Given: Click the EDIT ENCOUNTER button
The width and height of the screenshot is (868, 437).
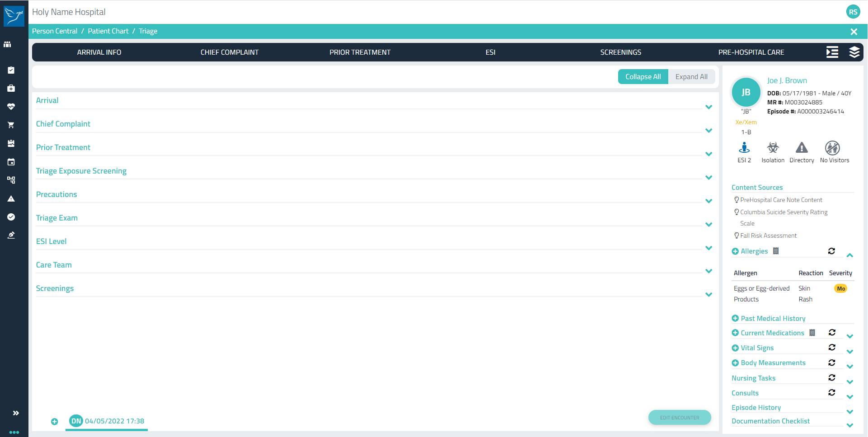Looking at the screenshot, I should 680,418.
